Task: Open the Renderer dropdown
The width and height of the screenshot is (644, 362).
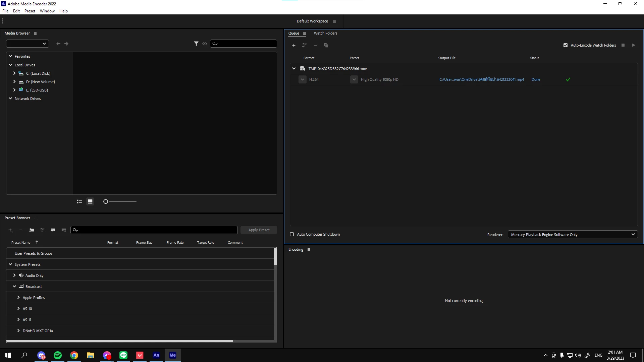Action: pos(573,235)
